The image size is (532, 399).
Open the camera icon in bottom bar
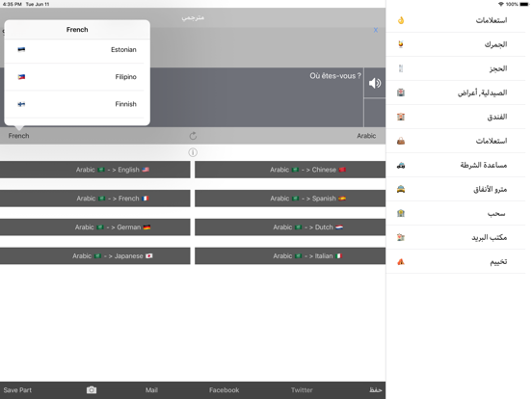coord(92,389)
